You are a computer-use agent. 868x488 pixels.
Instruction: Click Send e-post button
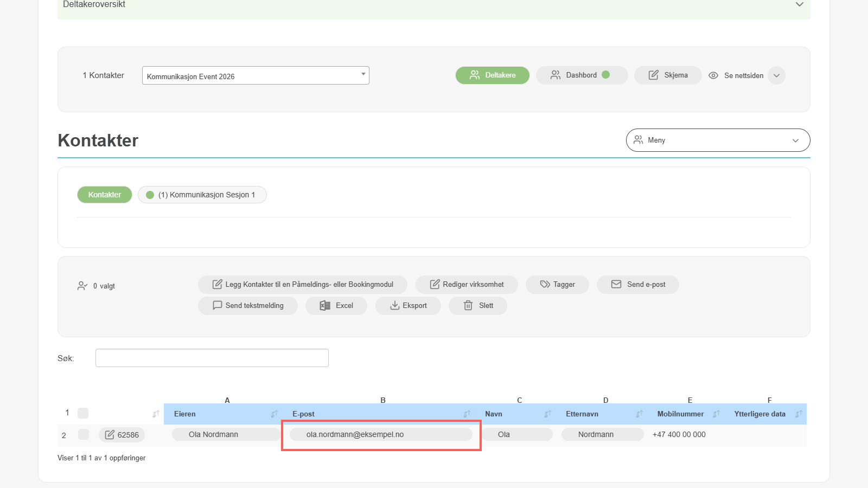(x=638, y=285)
